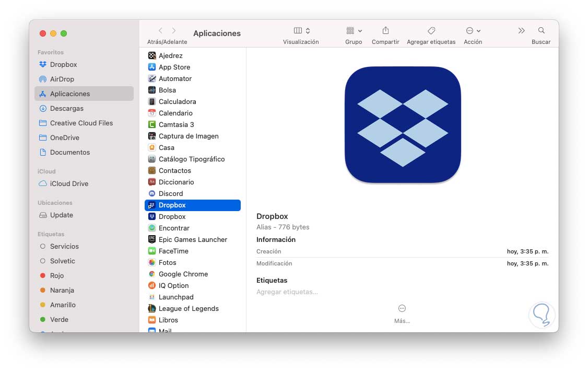Click the Favoritos section header

click(x=51, y=53)
